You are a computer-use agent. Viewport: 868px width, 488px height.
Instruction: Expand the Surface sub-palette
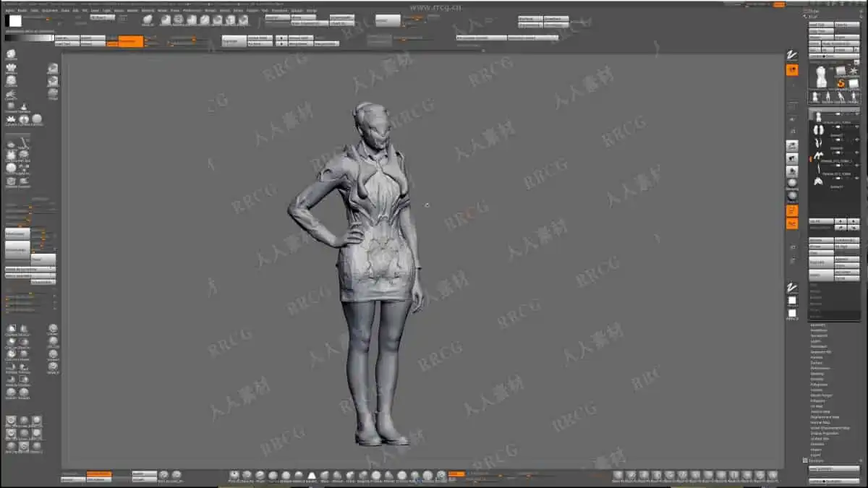click(x=817, y=363)
